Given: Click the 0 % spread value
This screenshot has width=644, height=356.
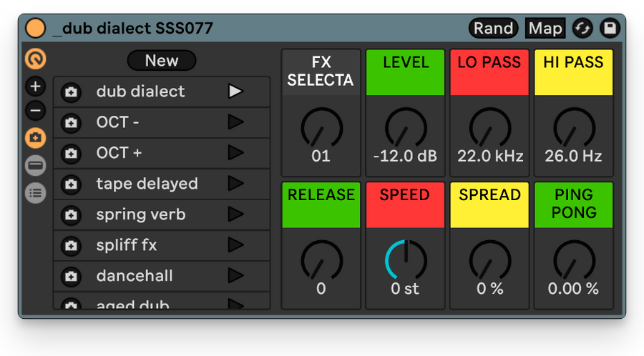Looking at the screenshot, I should click(x=490, y=289).
